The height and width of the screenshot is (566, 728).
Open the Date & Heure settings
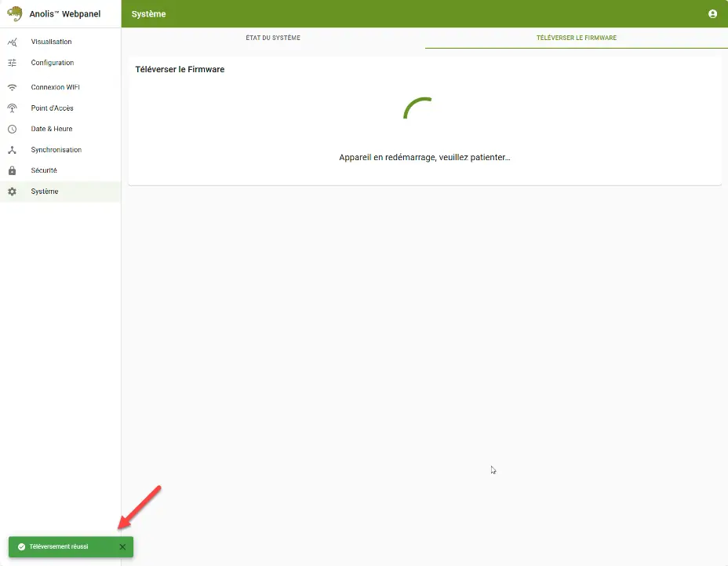click(x=60, y=130)
